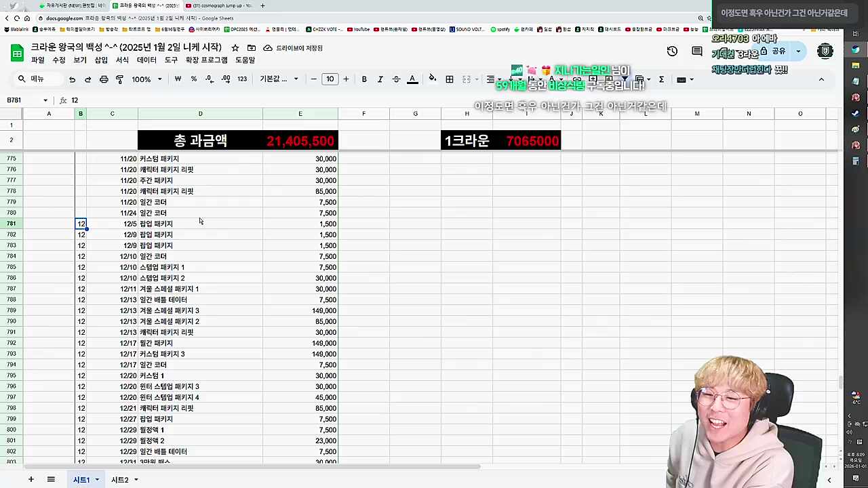
Task: Star this spreadsheet document
Action: [235, 48]
